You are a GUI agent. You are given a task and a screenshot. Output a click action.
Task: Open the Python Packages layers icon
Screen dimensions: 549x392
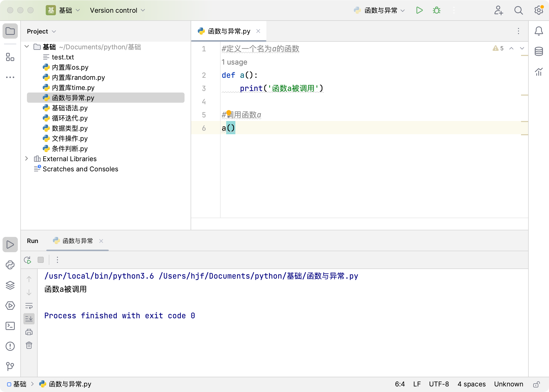[x=10, y=285]
